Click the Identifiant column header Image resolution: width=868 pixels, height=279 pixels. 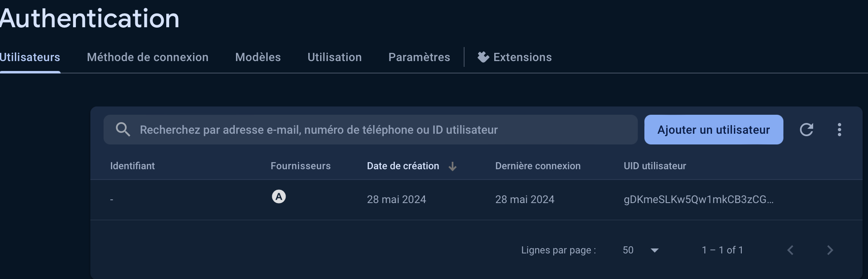pos(132,166)
